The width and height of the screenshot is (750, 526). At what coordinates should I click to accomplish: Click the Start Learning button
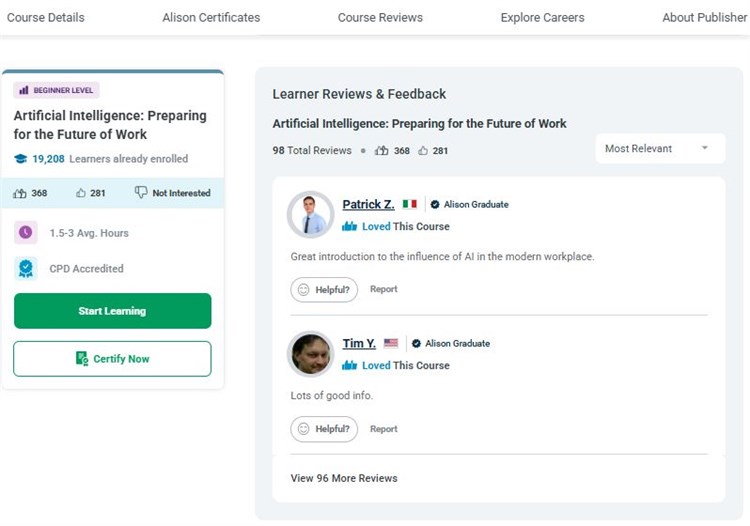click(x=112, y=311)
